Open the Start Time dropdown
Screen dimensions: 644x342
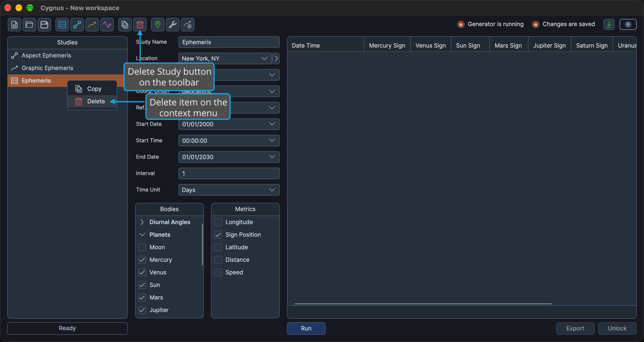(229, 141)
